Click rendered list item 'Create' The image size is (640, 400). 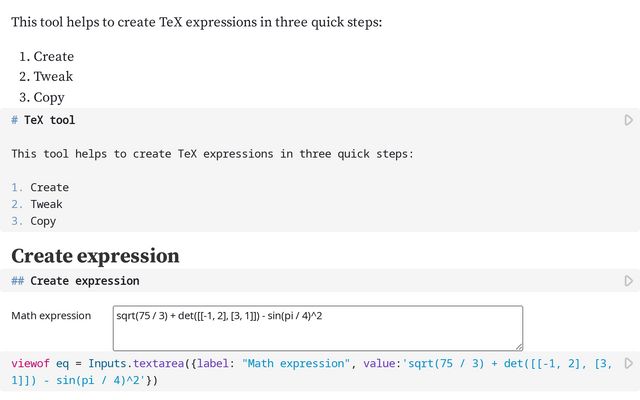tap(53, 56)
